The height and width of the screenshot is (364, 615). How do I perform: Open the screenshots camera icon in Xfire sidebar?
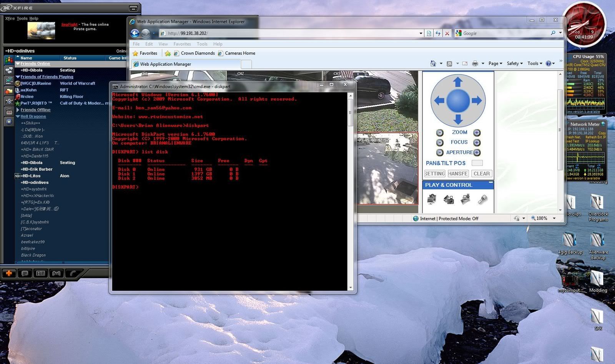[9, 101]
